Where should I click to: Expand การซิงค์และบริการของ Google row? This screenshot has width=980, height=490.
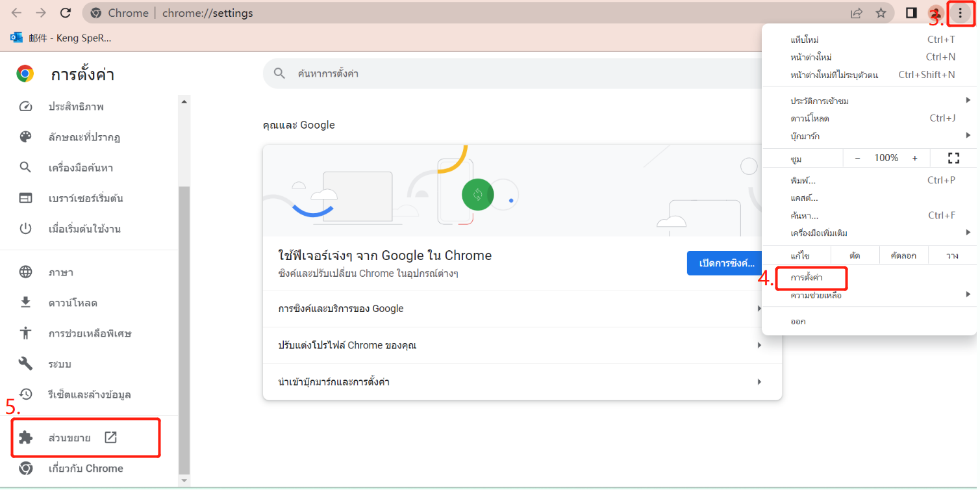[522, 309]
